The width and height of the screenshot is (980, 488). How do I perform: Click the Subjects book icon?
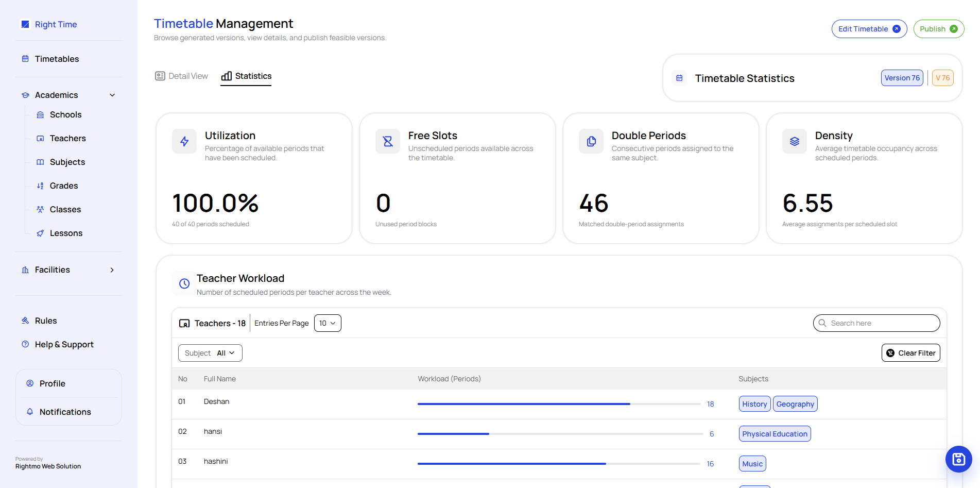[40, 162]
